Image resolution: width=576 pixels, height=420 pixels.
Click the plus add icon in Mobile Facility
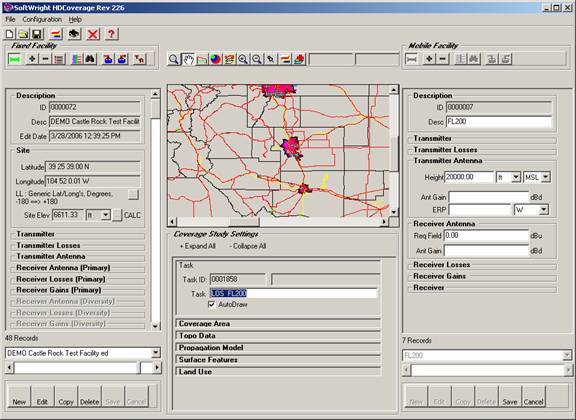point(429,59)
